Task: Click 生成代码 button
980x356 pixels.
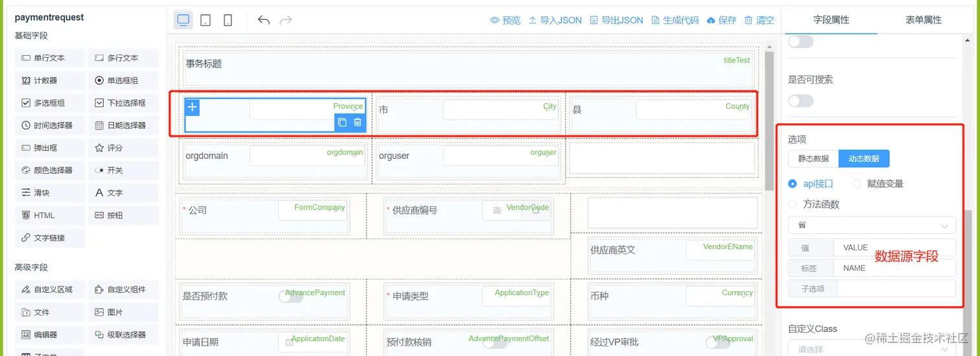Action: (675, 20)
